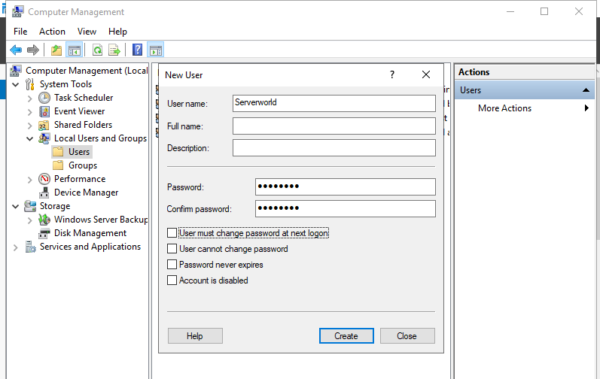Expand the Shared Folders node

coord(30,126)
